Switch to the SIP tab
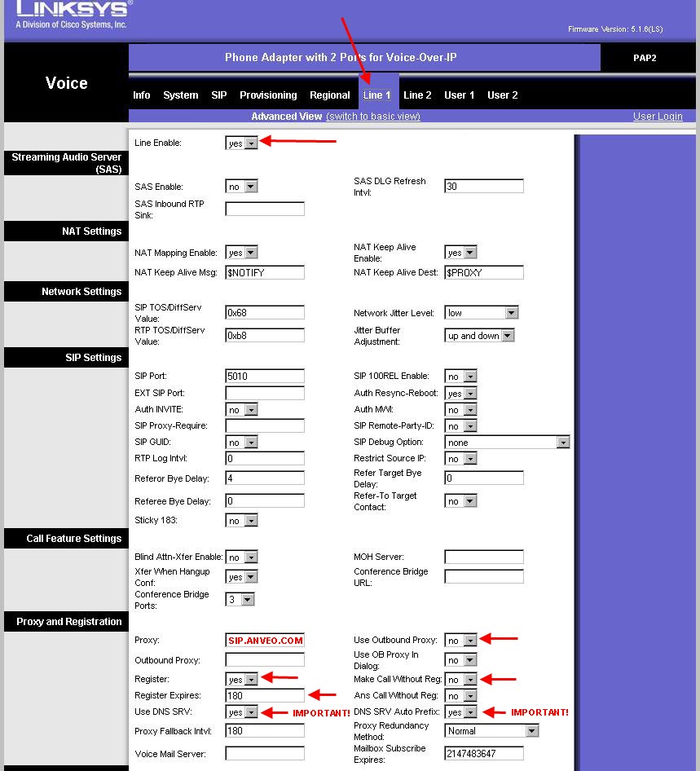Image resolution: width=700 pixels, height=771 pixels. pyautogui.click(x=218, y=95)
